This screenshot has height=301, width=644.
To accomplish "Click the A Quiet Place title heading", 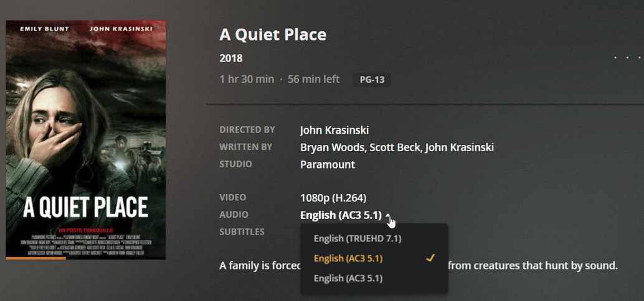I will pyautogui.click(x=273, y=35).
